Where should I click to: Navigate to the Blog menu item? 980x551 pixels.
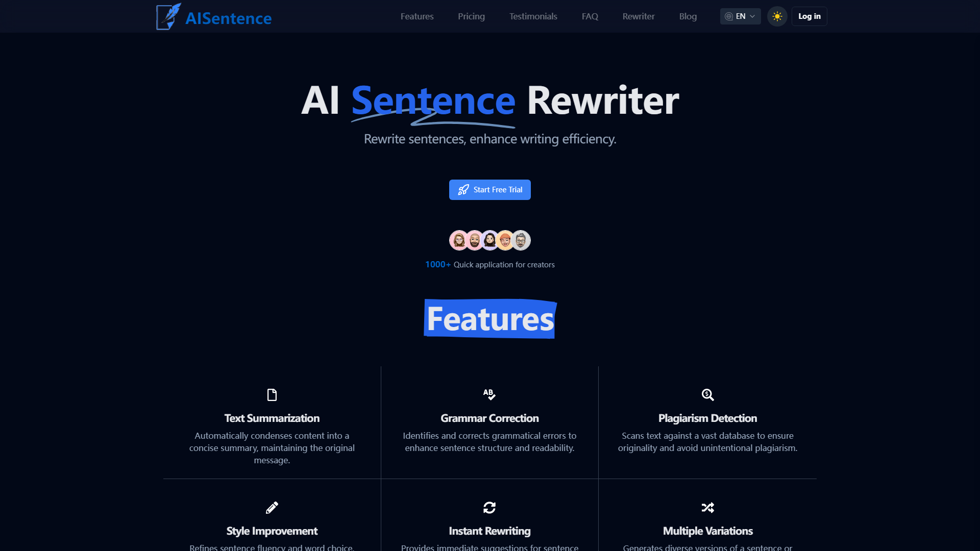pos(688,16)
